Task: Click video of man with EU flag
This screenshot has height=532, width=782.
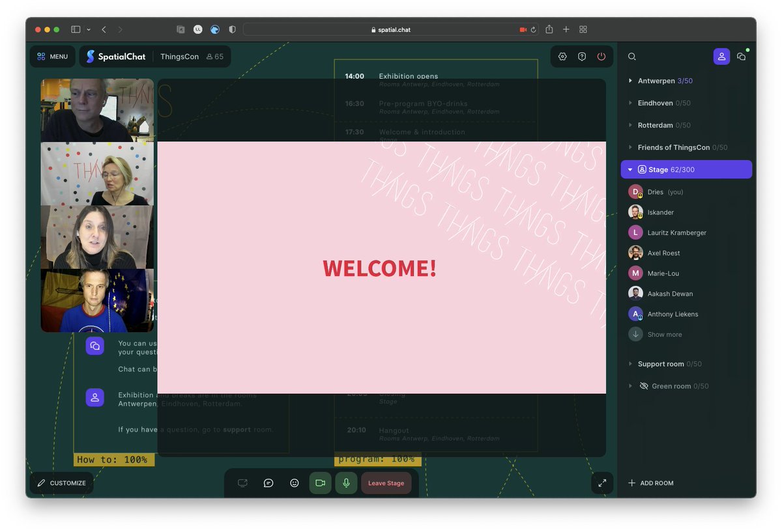Action: click(97, 300)
